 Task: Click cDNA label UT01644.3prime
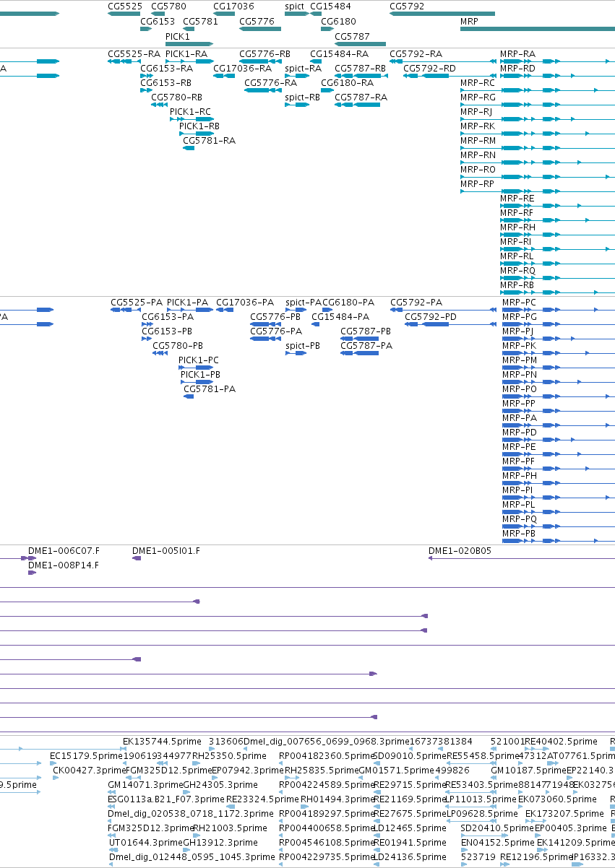[146, 843]
